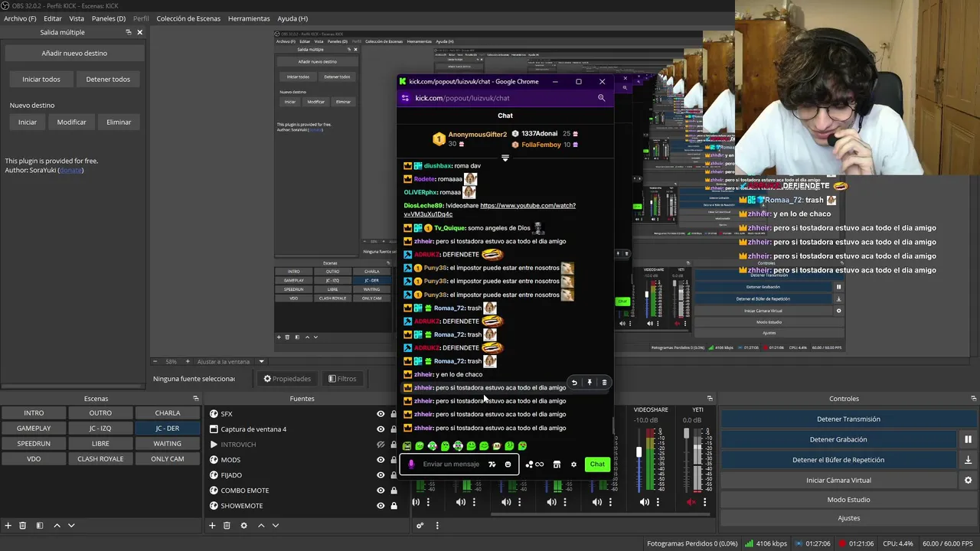Open emoji picker in Kick chat

coord(508,465)
